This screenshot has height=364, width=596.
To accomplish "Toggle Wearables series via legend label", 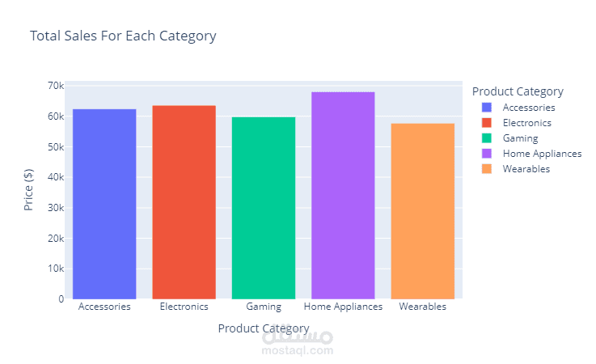I will 526,169.
